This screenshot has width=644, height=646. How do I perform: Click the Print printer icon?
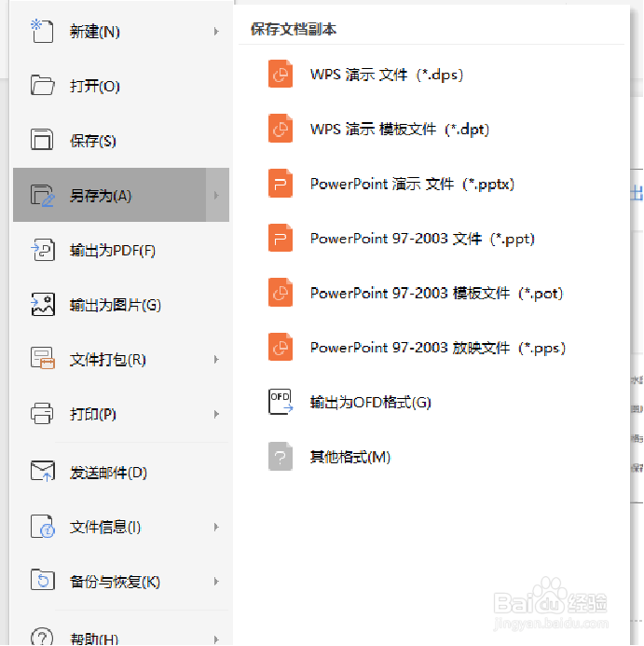42,413
